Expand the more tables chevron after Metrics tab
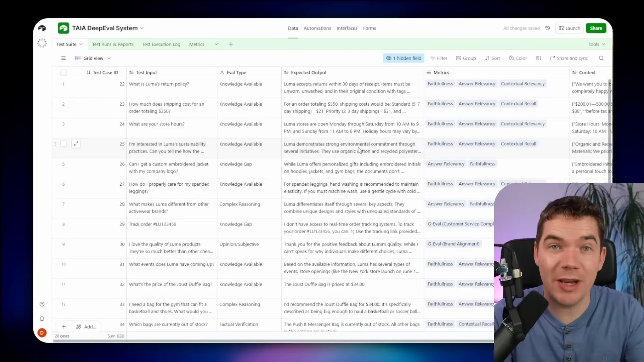This screenshot has width=644, height=362. (x=216, y=44)
